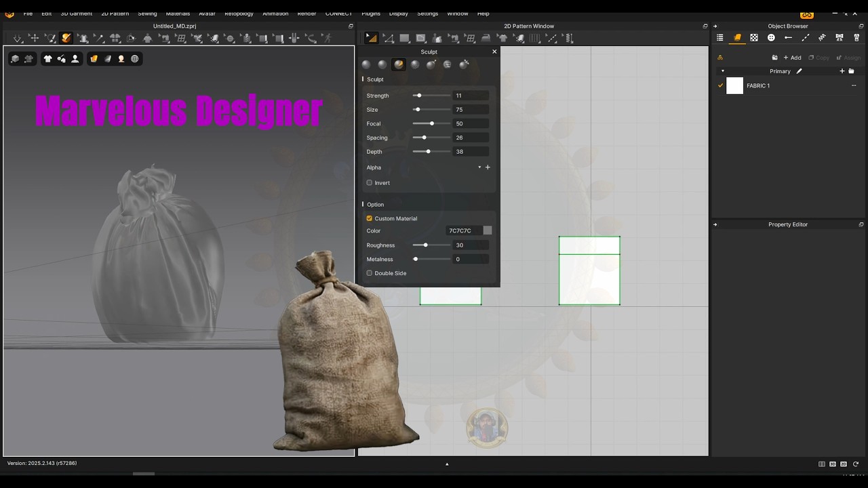This screenshot has height=488, width=868.
Task: Open the File menu
Action: click(28, 14)
